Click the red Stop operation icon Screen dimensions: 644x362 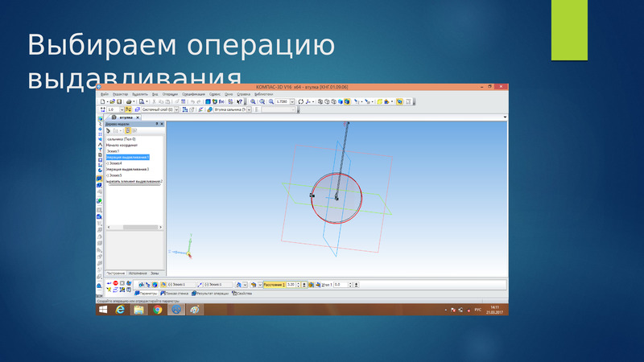115,283
